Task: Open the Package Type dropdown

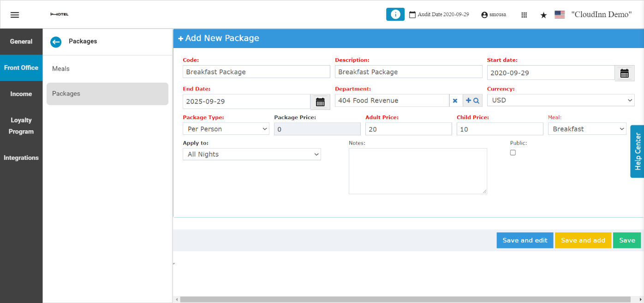Action: point(226,129)
